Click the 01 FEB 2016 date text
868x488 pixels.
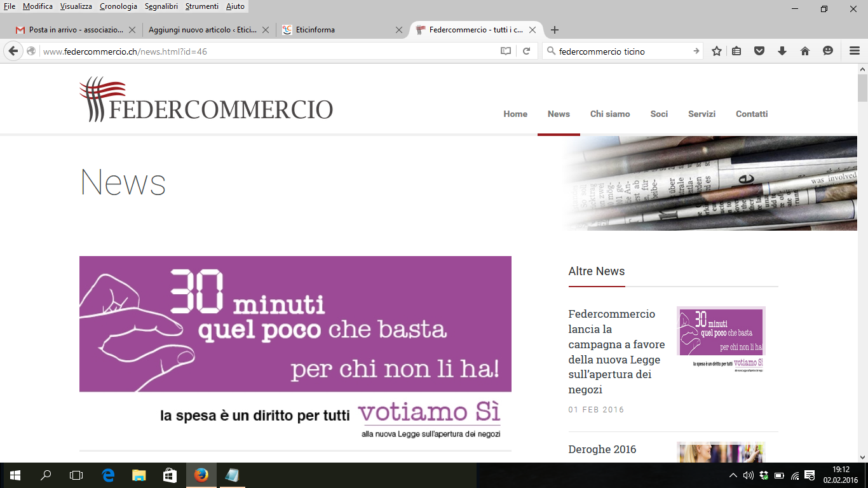pyautogui.click(x=596, y=410)
